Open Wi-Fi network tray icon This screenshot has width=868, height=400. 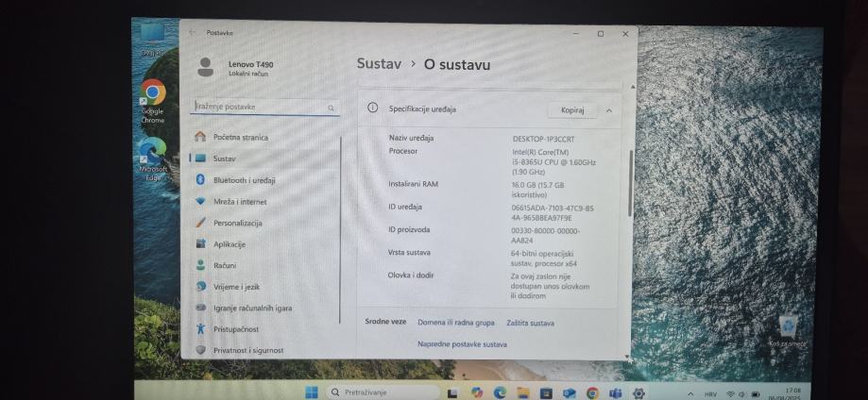[x=730, y=394]
